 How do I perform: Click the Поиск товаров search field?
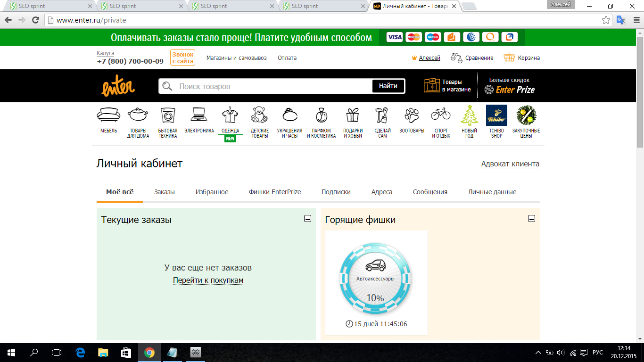(273, 86)
